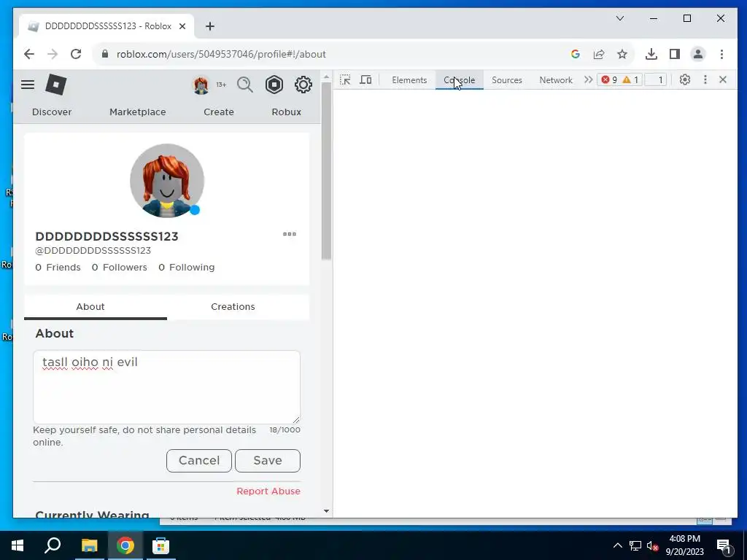Open Microsoft Store from taskbar
Screen dimensions: 747x560
click(160, 545)
